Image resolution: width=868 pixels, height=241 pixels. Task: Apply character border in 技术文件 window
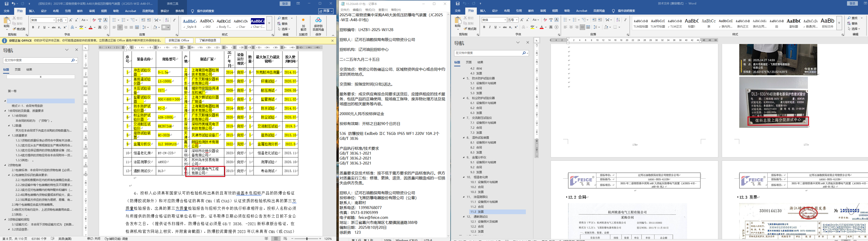557,20
